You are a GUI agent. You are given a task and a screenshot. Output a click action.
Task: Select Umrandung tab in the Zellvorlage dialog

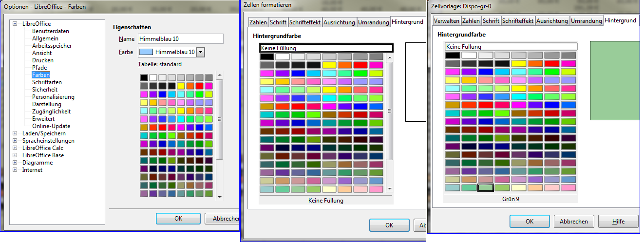pyautogui.click(x=586, y=21)
